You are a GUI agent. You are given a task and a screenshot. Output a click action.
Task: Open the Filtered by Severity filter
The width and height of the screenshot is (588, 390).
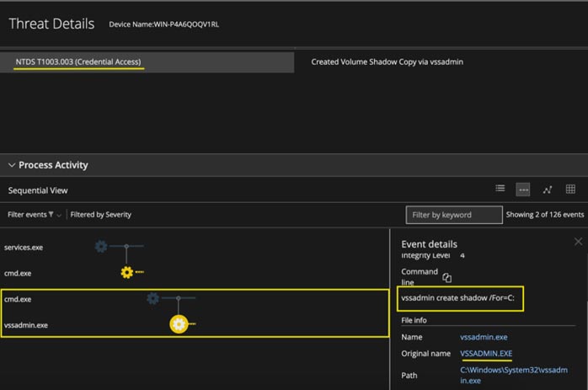point(101,215)
